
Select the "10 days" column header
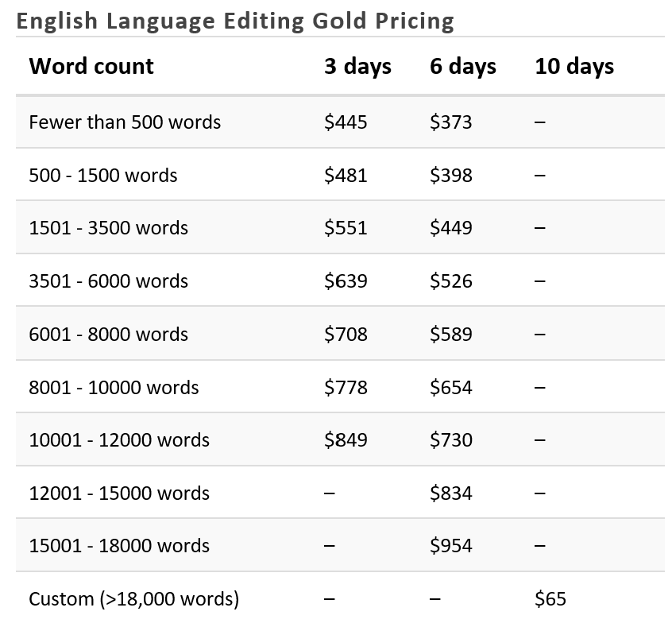point(574,66)
